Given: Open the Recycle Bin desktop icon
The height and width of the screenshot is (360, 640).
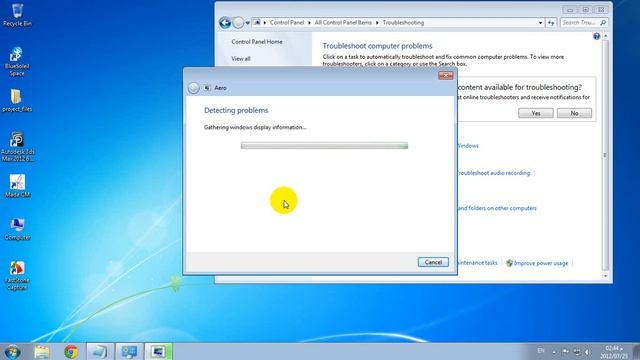Looking at the screenshot, I should pos(17,15).
